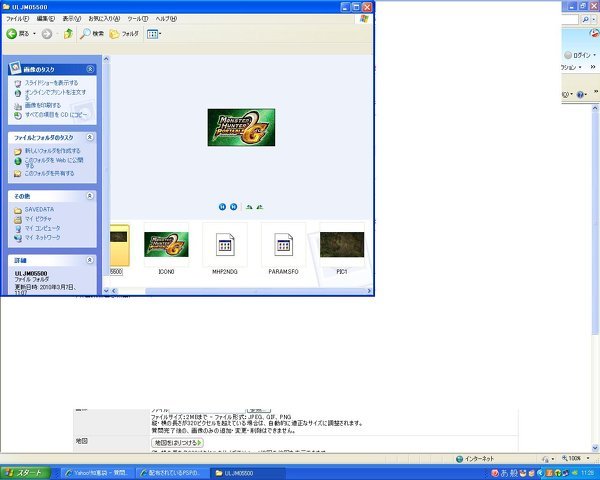Open the Views dropdown button
The height and width of the screenshot is (480, 600).
pyautogui.click(x=154, y=33)
